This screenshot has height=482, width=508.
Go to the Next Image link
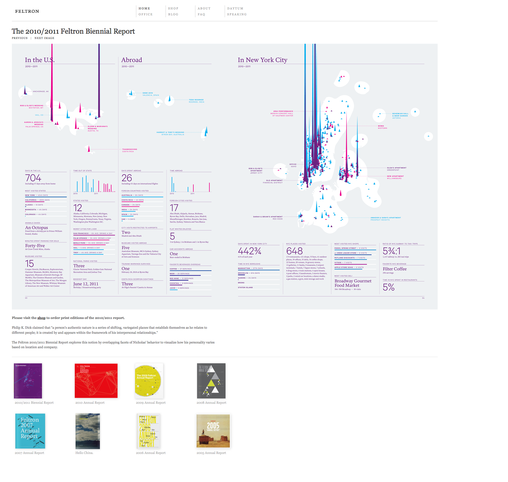[x=44, y=38]
